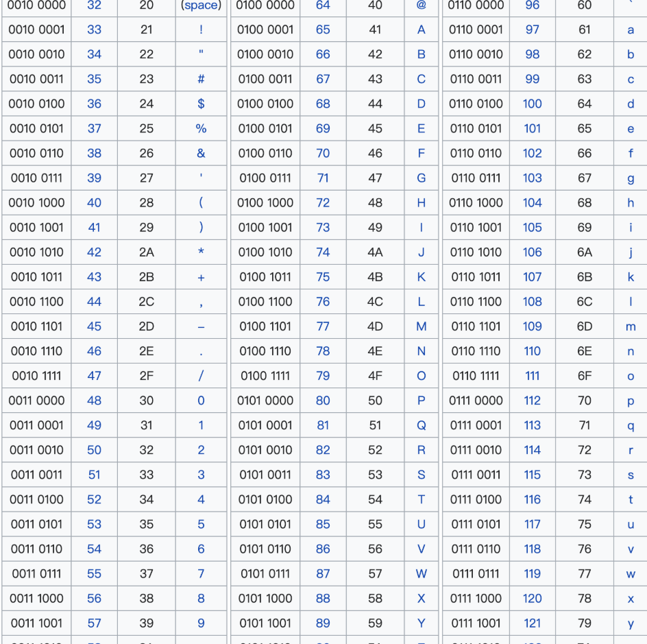The height and width of the screenshot is (644, 647).
Task: Select hex value 4B cell
Action: pyautogui.click(x=375, y=277)
